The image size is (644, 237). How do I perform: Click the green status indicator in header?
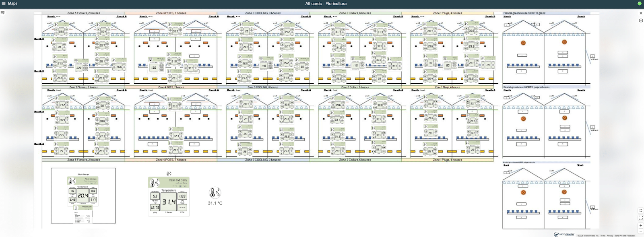pos(639,4)
